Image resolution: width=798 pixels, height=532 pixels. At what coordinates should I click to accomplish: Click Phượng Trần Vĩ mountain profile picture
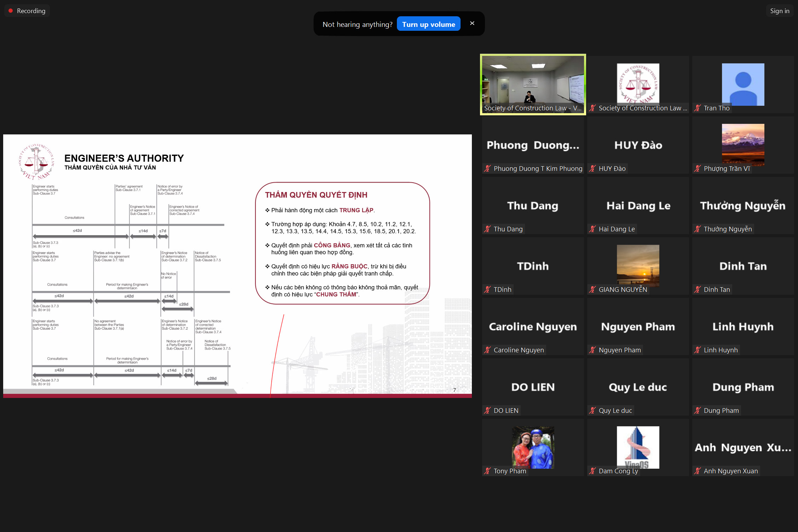point(743,144)
